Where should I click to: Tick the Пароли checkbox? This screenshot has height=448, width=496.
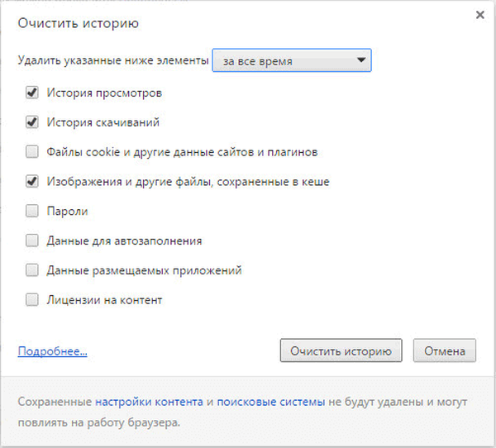32,211
